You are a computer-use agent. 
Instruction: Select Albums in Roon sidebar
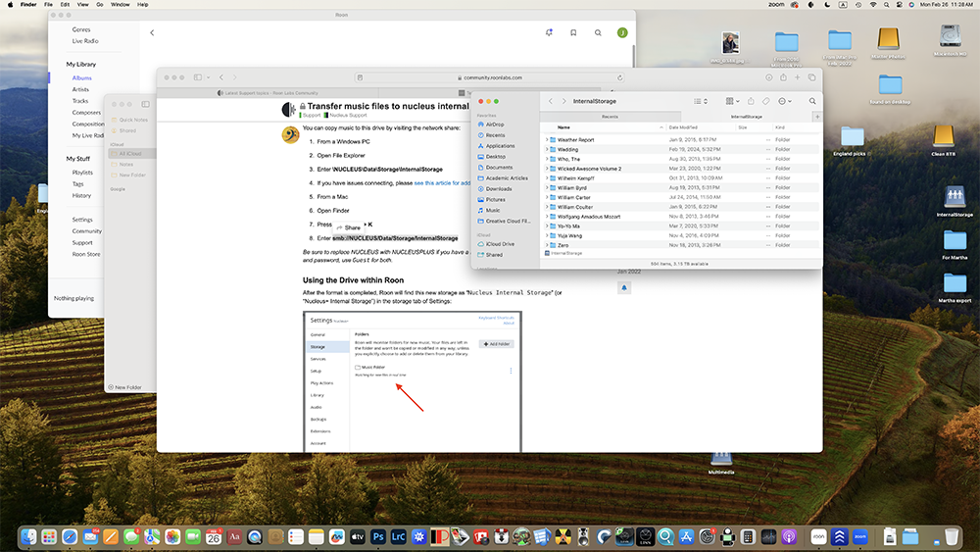click(x=82, y=78)
